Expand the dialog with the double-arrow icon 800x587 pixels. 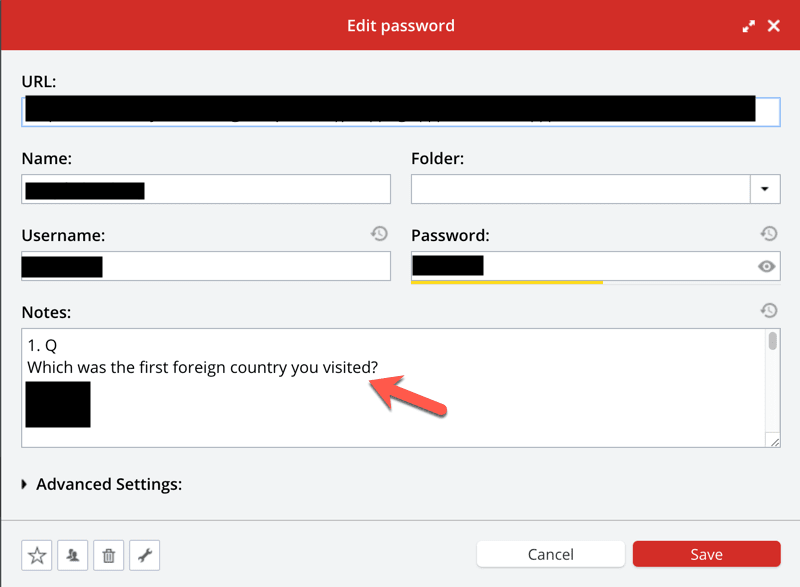coord(748,26)
